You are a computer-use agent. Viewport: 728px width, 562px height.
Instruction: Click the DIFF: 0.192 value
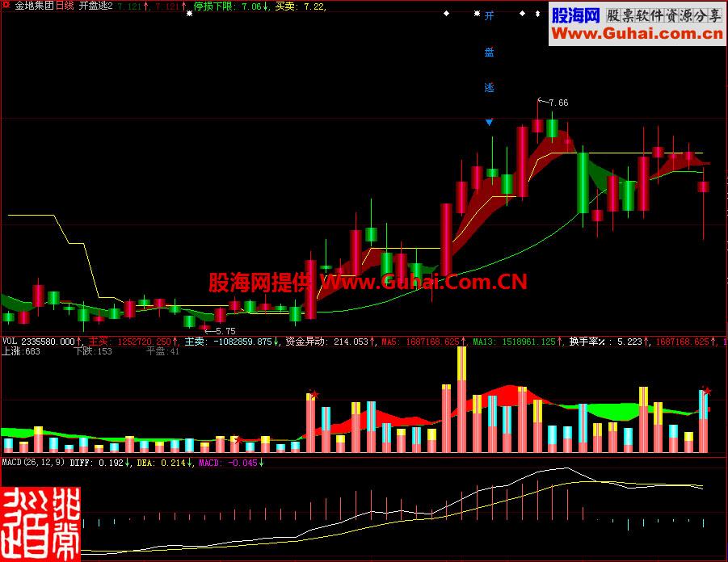97,463
